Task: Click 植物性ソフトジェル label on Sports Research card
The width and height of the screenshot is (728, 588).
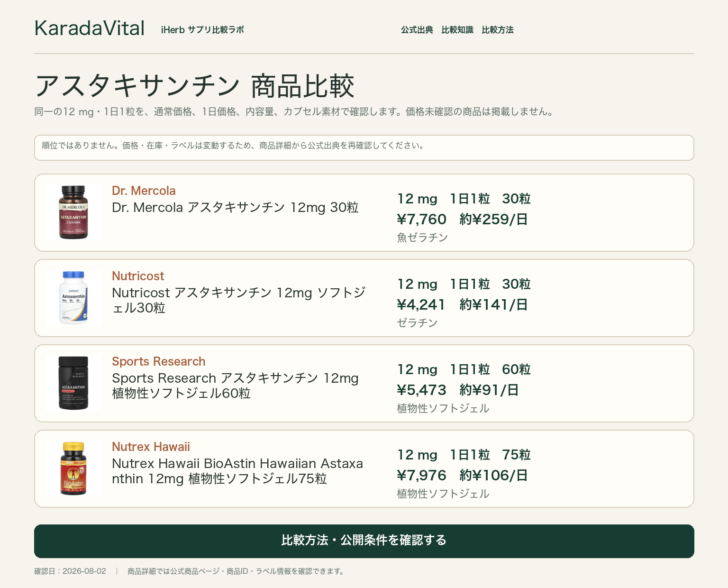Action: pos(443,408)
